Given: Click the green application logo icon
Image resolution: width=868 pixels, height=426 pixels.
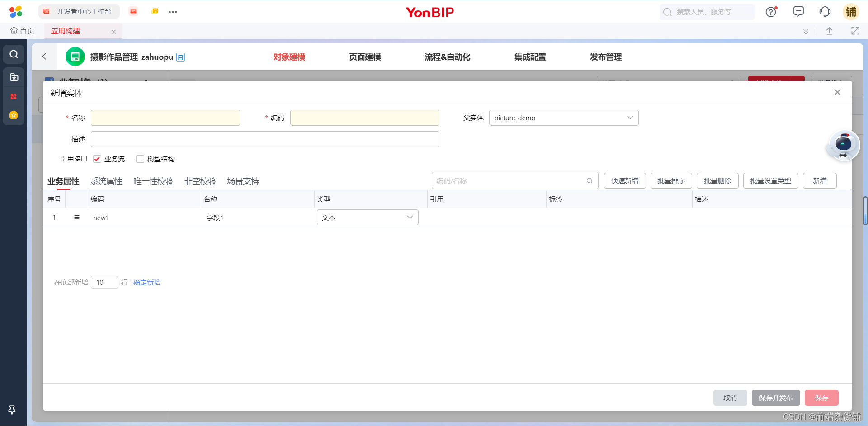Looking at the screenshot, I should (x=75, y=57).
